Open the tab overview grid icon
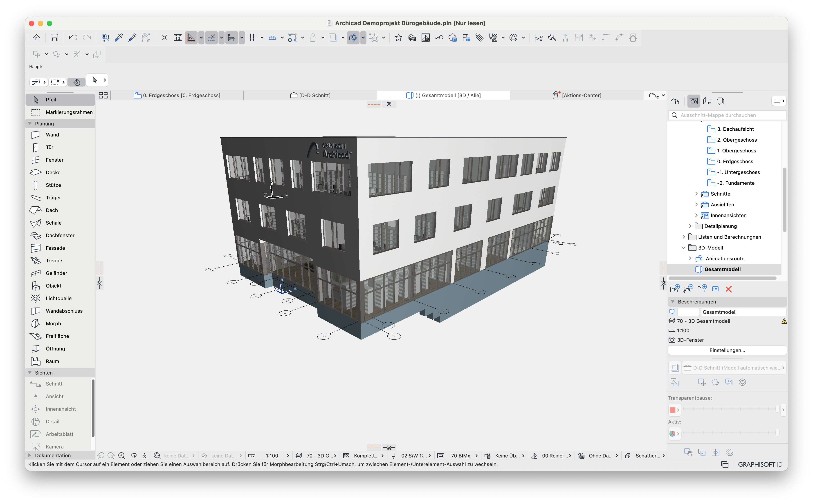The height and width of the screenshot is (504, 813). pyautogui.click(x=103, y=95)
